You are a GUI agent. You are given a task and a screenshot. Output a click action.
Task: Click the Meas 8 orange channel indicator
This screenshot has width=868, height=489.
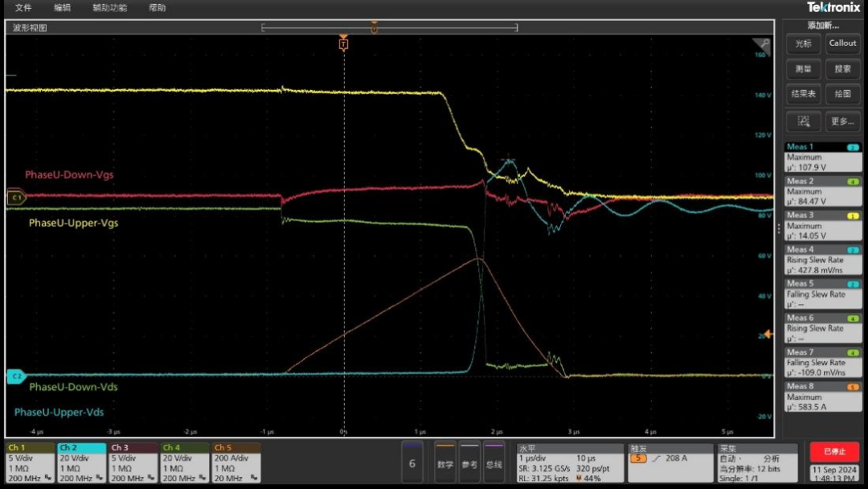853,387
